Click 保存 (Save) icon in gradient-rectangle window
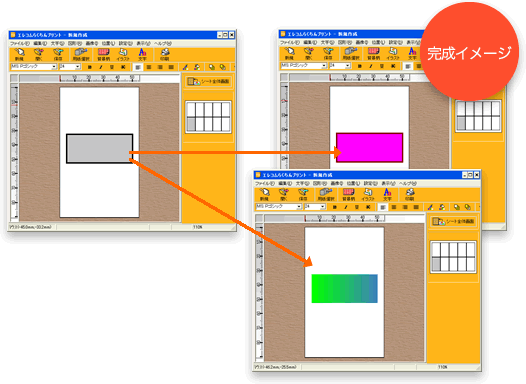 pos(303,195)
